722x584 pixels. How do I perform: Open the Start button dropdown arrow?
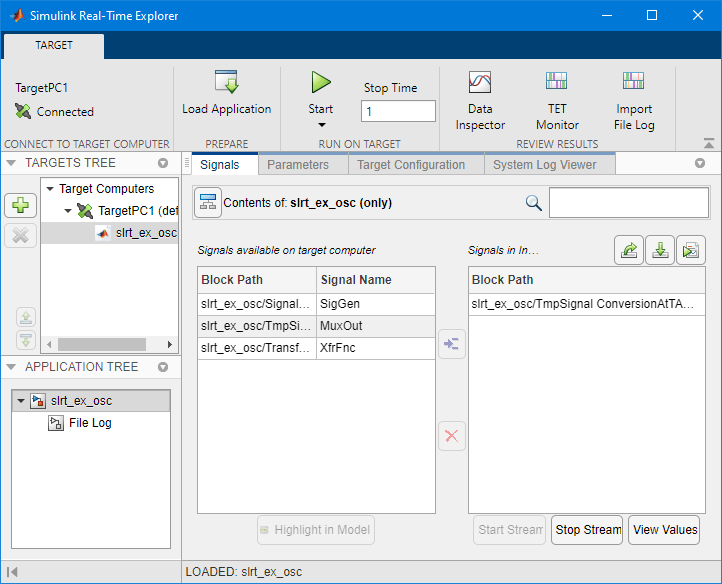point(322,125)
